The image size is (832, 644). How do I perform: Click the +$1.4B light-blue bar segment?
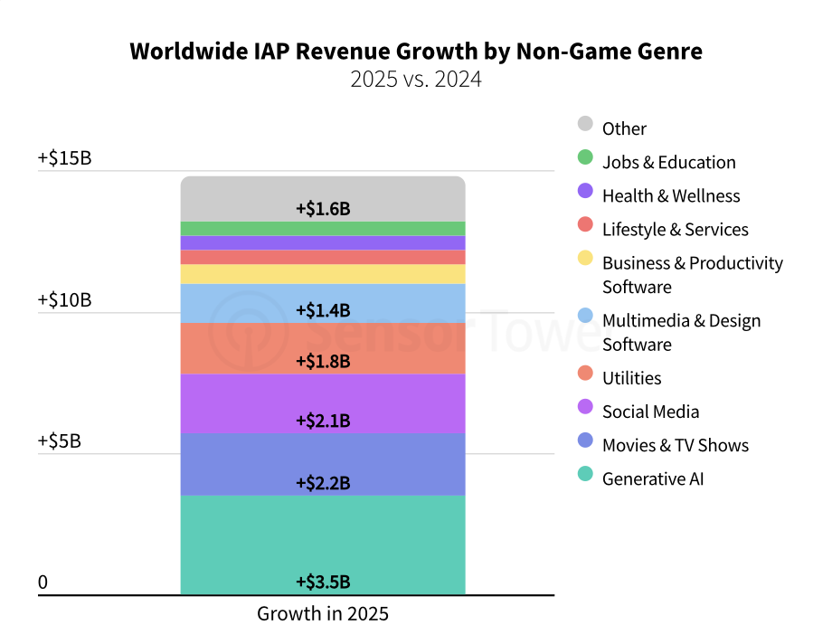(323, 303)
